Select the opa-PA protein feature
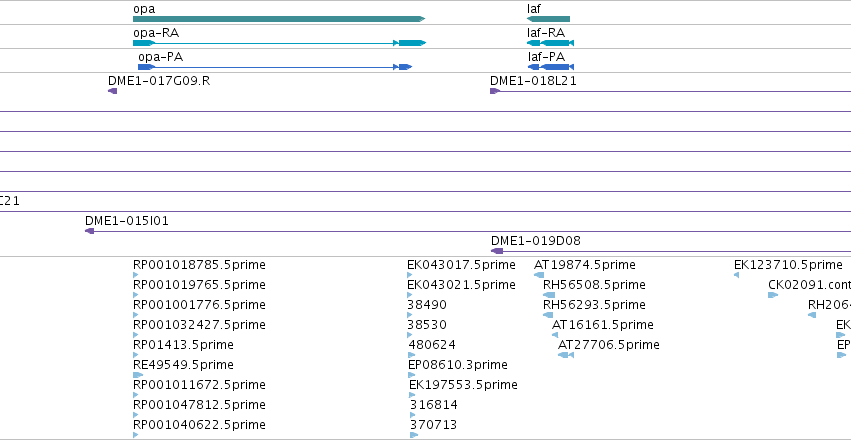 275,67
